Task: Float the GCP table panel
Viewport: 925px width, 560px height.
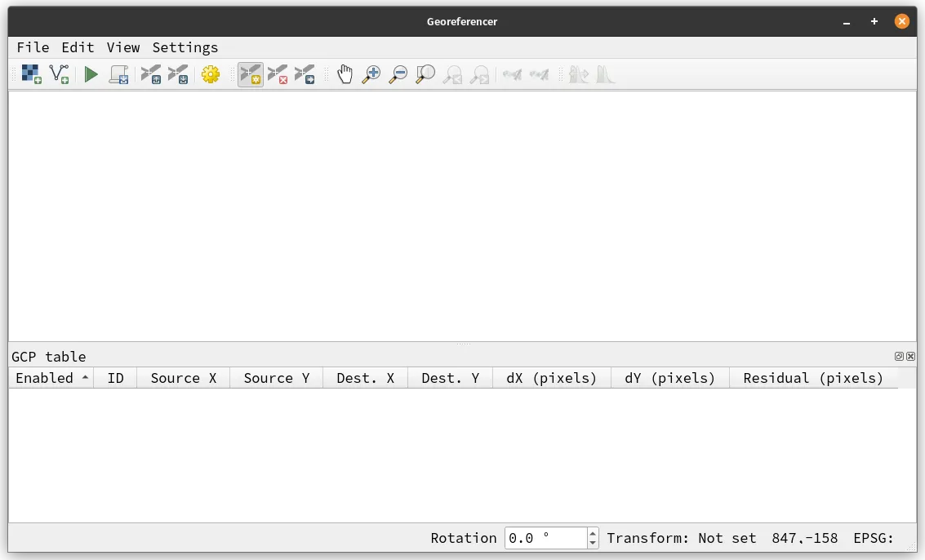Action: (898, 356)
